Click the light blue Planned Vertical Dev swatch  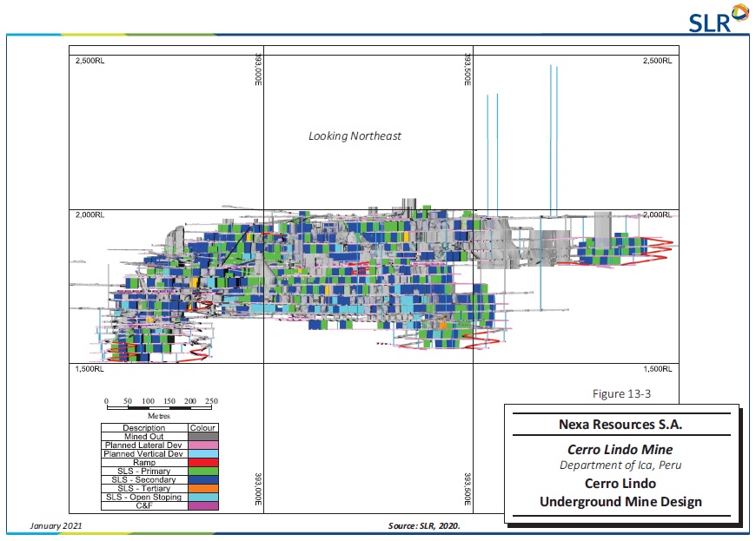coord(202,454)
